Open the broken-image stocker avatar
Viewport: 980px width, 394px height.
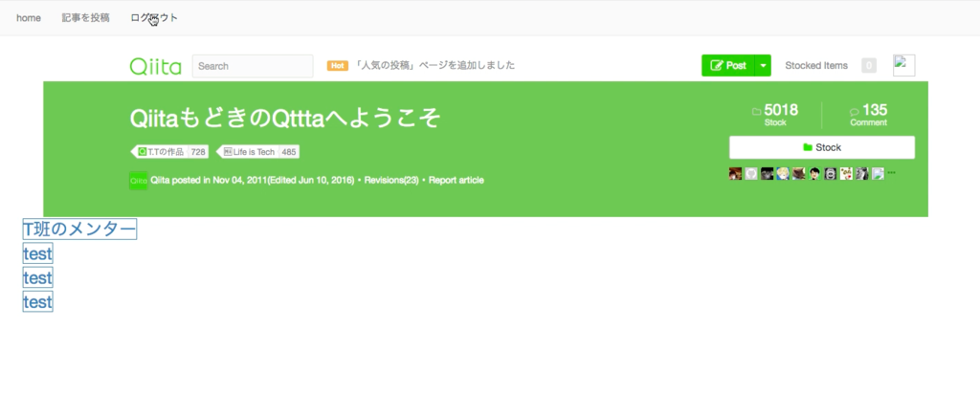pyautogui.click(x=879, y=174)
